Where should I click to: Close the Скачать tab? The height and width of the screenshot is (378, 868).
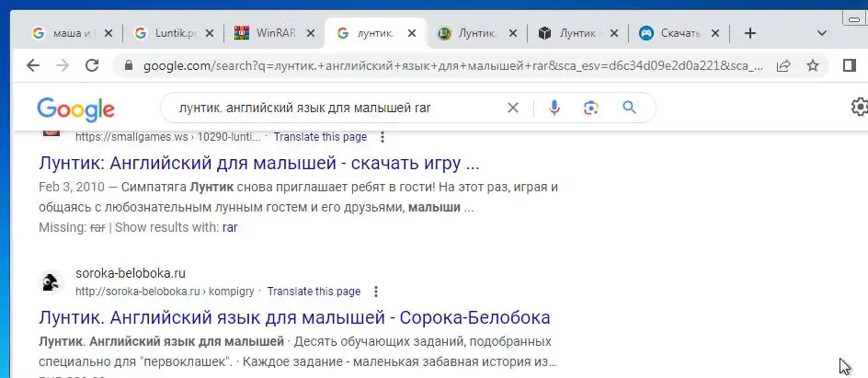(715, 33)
